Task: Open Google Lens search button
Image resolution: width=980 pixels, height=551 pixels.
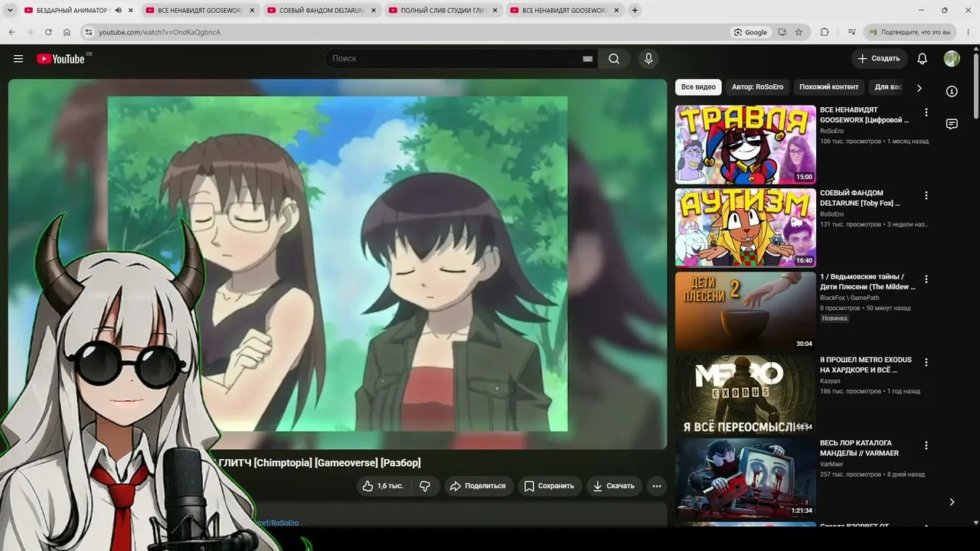Action: 750,32
